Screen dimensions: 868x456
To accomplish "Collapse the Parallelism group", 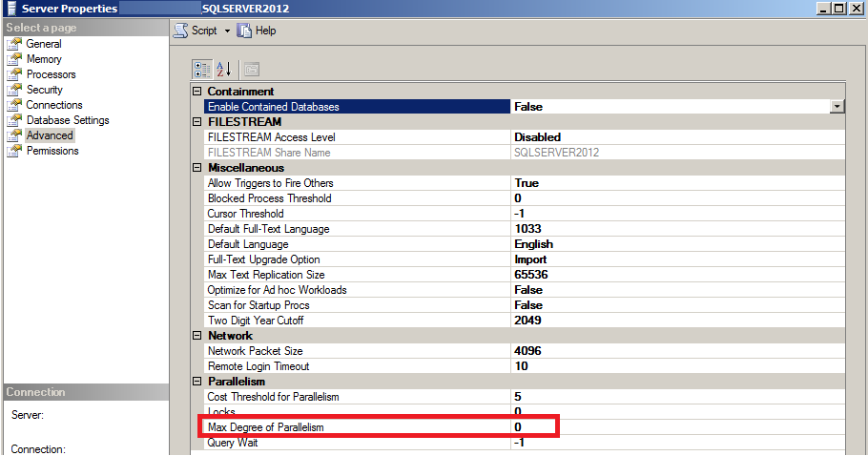I will 197,382.
